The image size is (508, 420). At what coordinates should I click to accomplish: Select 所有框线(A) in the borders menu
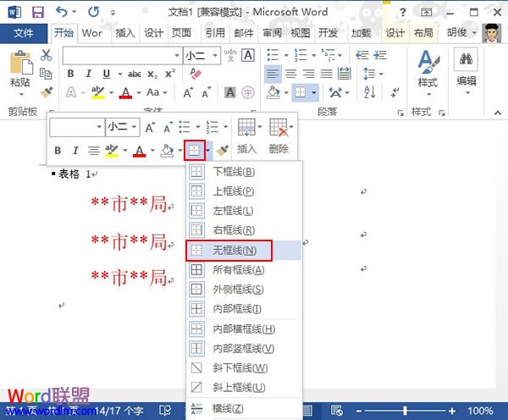click(x=238, y=270)
